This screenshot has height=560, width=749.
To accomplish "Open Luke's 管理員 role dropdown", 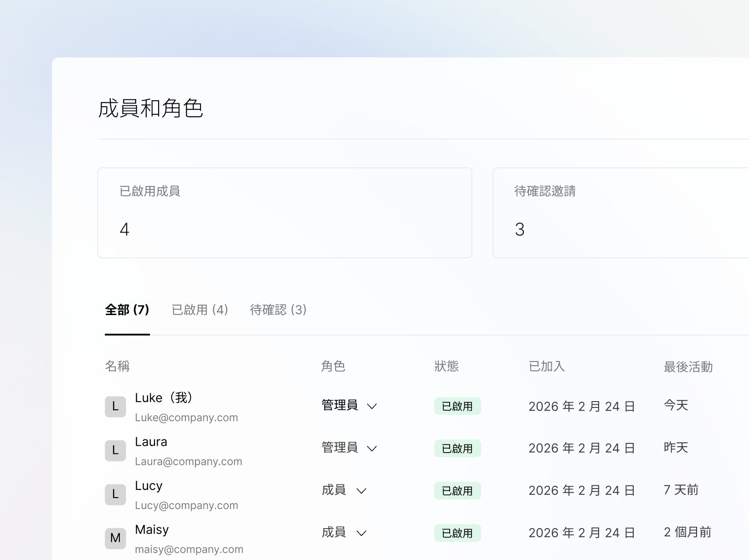I will 349,405.
